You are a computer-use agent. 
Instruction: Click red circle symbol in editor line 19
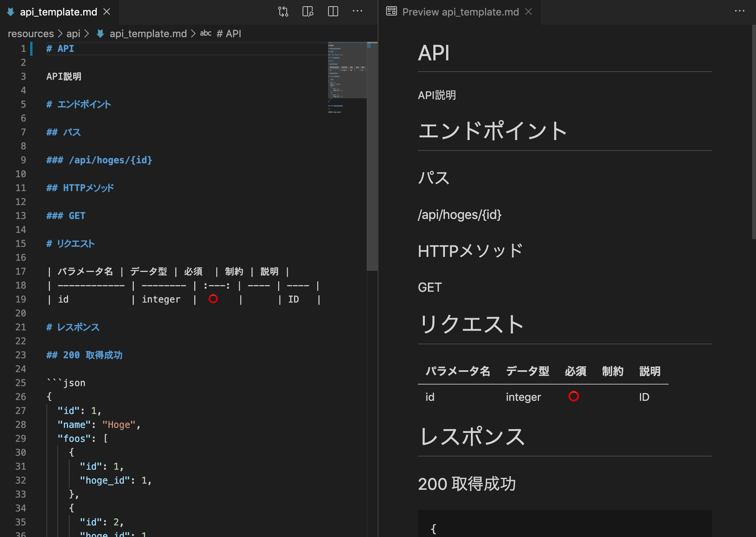pos(213,299)
